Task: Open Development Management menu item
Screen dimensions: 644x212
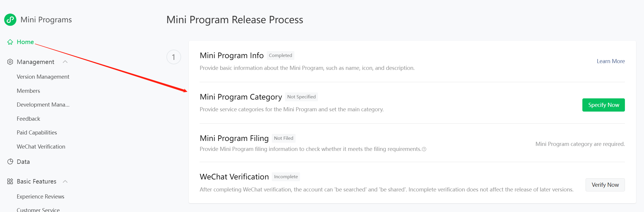Action: 43,105
